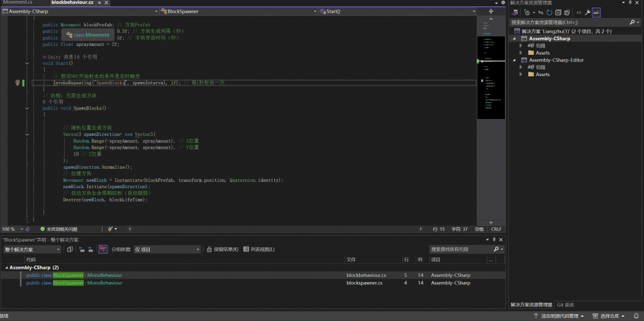Go to previous location in results list
This screenshot has height=321, width=644.
tap(82, 249)
